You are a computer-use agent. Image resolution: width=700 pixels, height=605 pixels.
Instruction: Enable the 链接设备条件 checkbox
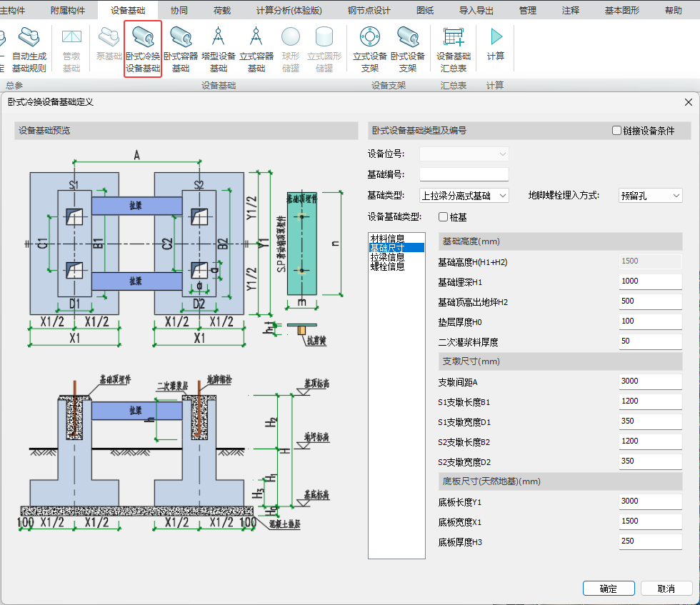point(618,131)
